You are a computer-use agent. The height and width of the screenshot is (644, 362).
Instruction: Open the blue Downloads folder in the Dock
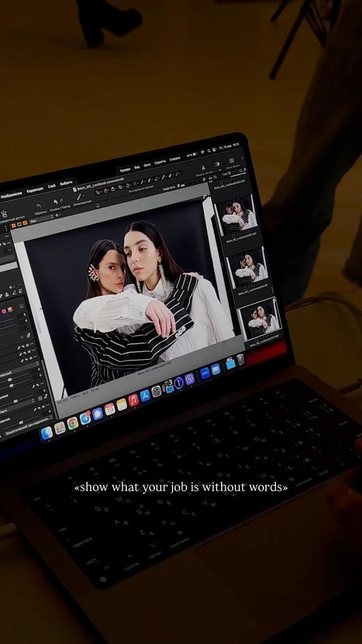(x=231, y=363)
